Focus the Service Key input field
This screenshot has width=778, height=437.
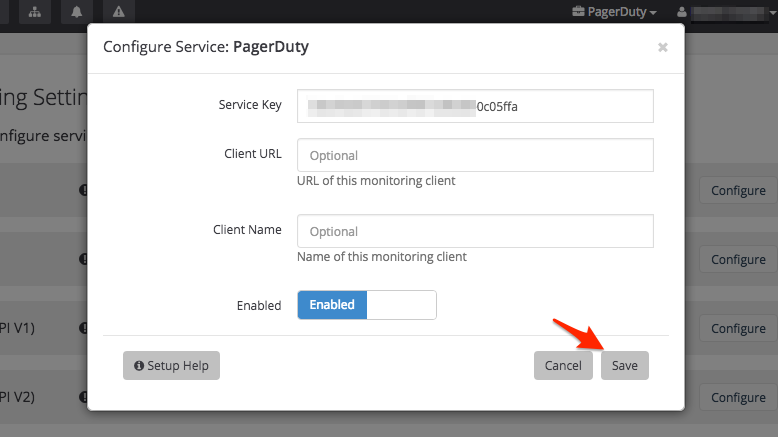tap(475, 105)
